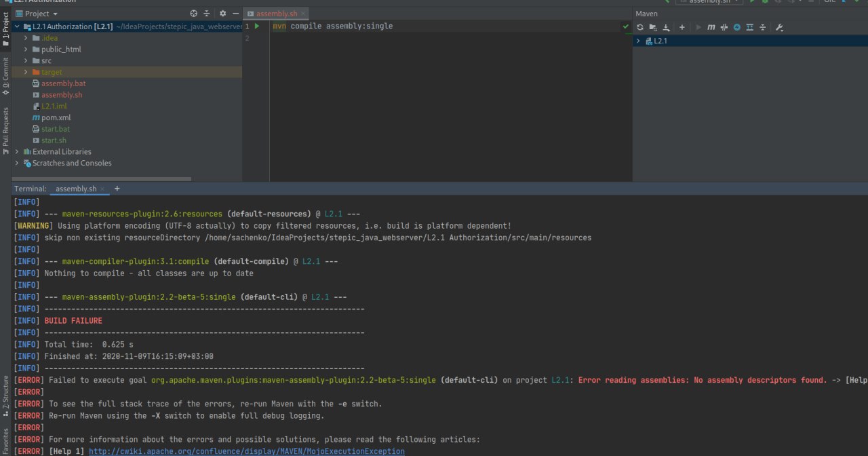Viewport: 868px width, 456px height.
Task: Click the green inspection checkmark in editor
Action: click(625, 26)
